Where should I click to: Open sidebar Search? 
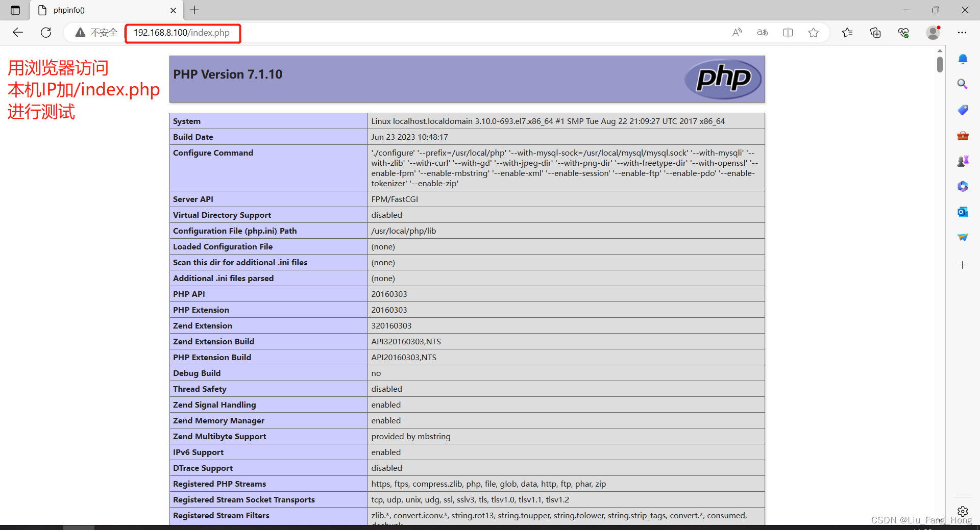(x=963, y=84)
